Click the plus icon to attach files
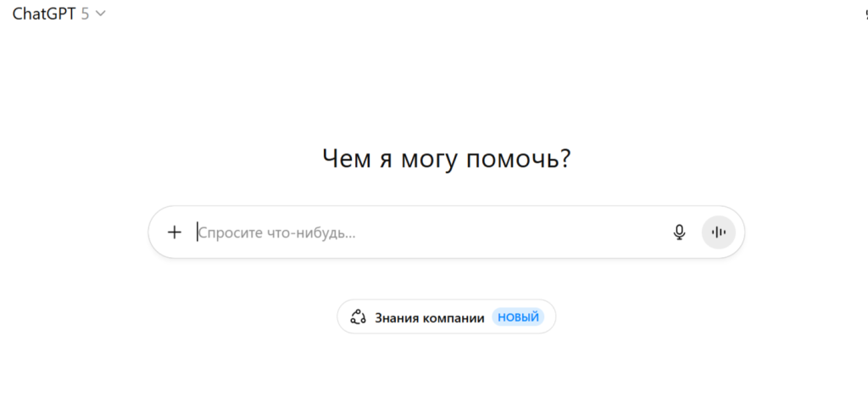868x414 pixels. [x=175, y=232]
